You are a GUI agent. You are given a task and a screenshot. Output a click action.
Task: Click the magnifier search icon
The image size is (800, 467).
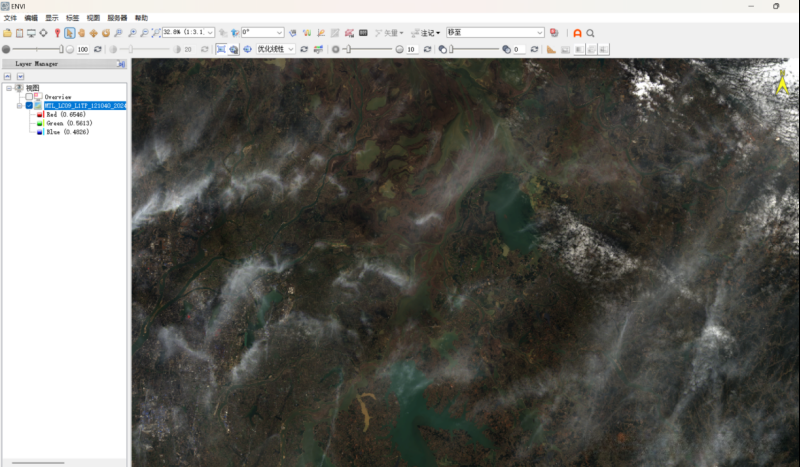point(591,33)
